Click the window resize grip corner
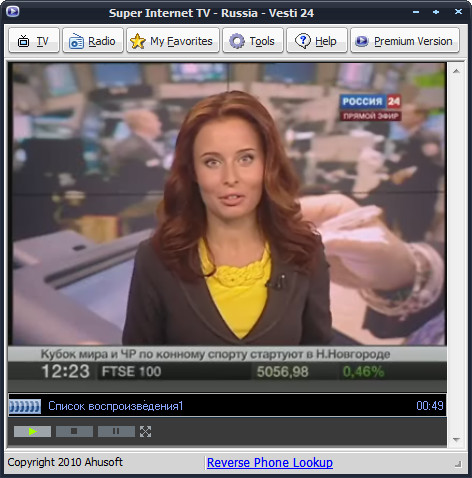 (x=458, y=464)
